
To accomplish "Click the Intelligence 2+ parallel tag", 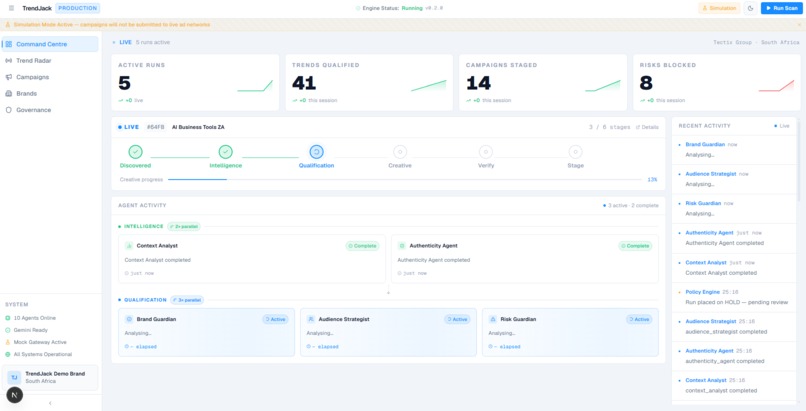I will click(184, 226).
